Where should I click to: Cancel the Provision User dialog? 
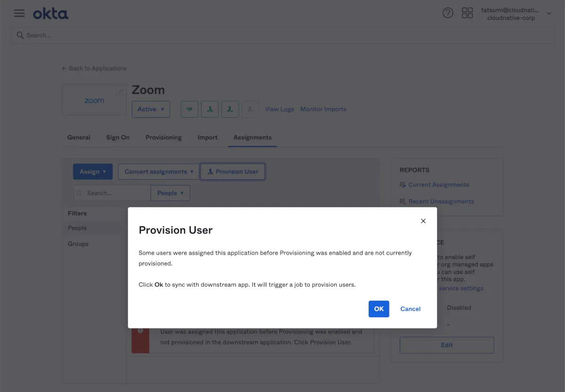pos(411,309)
